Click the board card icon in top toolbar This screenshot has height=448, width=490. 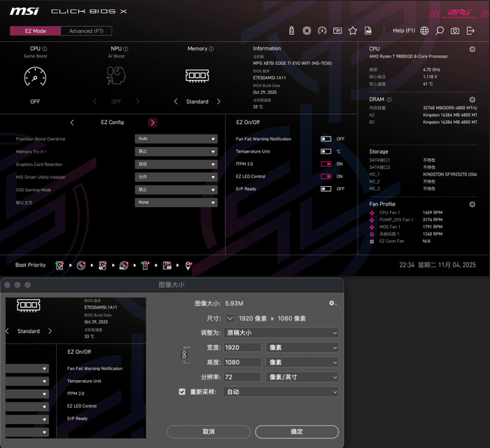click(x=337, y=31)
